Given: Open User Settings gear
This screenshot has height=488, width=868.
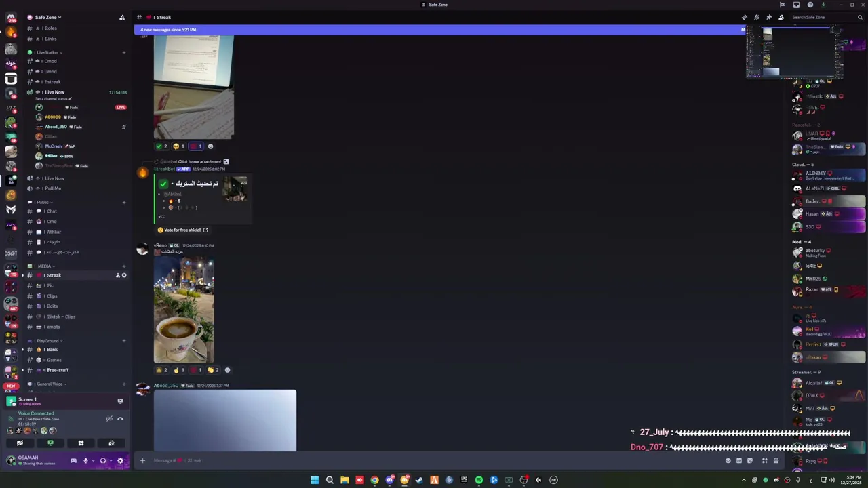Looking at the screenshot, I should tap(120, 460).
